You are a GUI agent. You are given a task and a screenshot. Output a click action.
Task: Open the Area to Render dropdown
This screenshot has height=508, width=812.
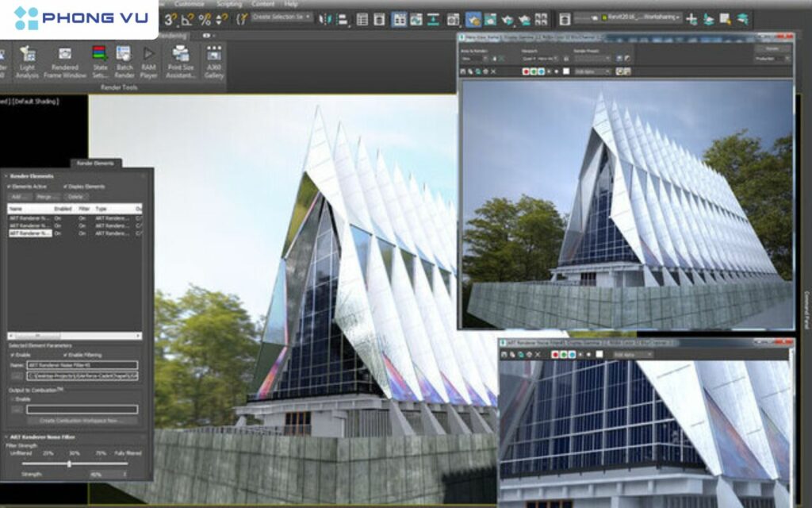[473, 57]
